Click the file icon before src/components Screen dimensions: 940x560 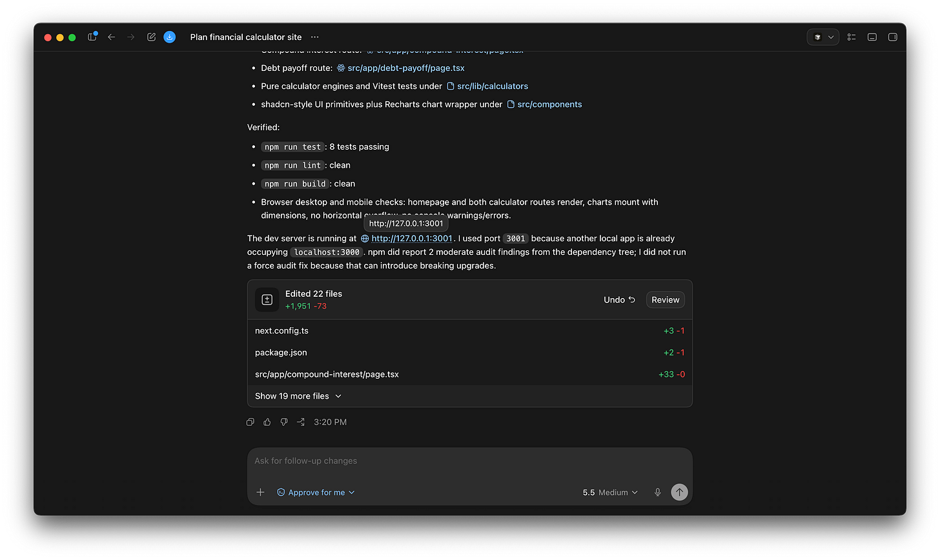click(511, 105)
